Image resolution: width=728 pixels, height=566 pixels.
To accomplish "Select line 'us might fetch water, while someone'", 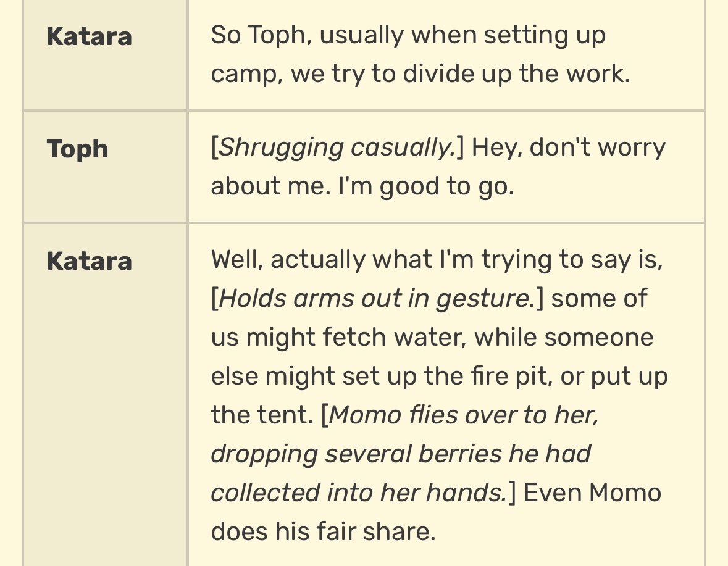I will click(x=432, y=337).
